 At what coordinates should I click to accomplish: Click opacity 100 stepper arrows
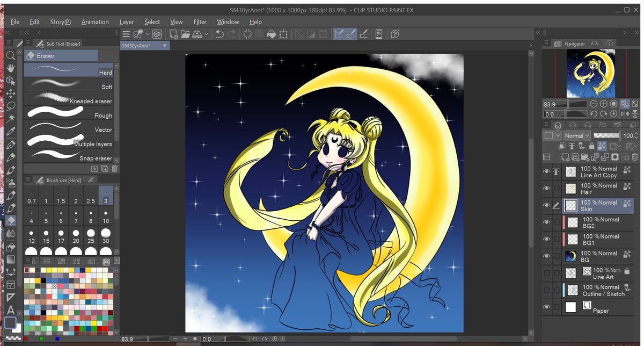636,136
